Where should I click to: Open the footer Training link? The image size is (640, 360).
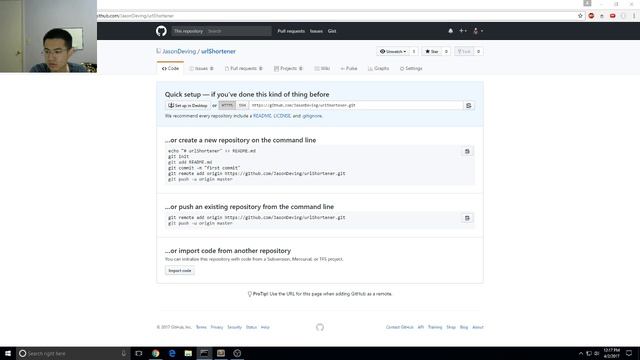point(435,327)
